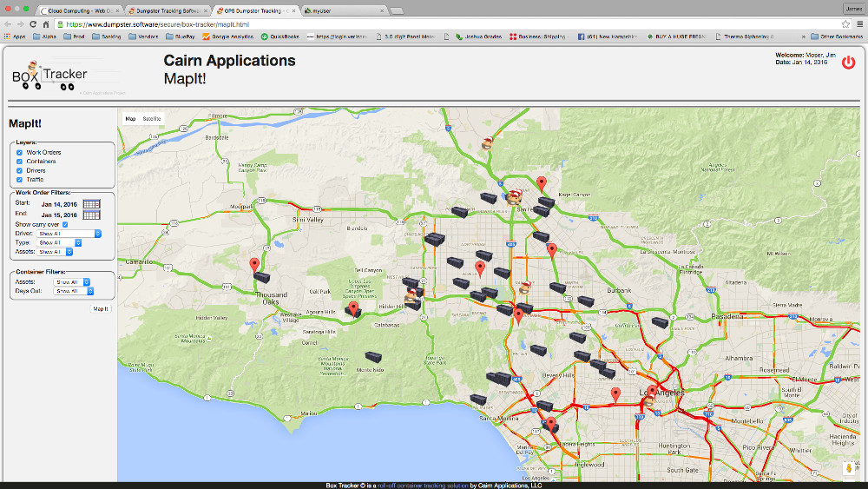Click the James profile button

click(853, 9)
